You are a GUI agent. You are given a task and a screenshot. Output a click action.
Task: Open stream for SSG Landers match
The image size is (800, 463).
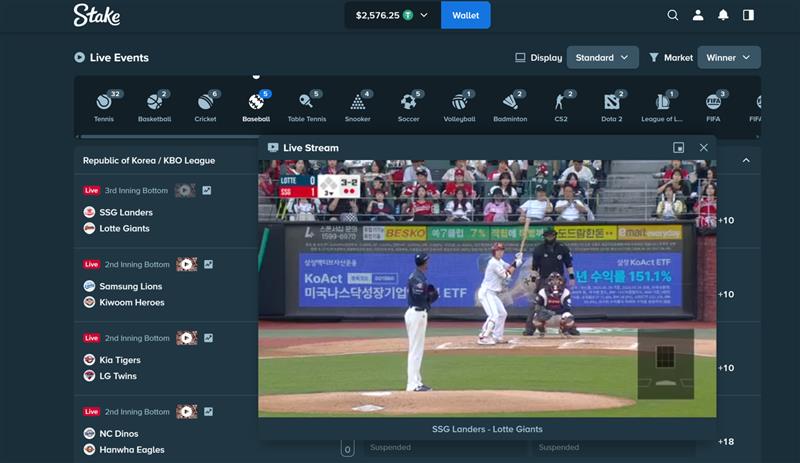coord(185,190)
